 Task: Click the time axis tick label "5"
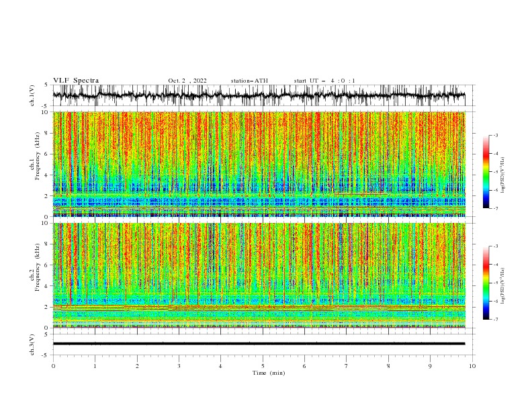click(263, 366)
